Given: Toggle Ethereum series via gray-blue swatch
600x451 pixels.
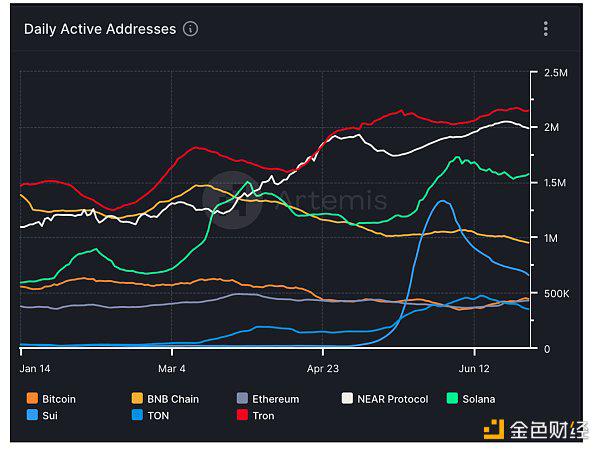Looking at the screenshot, I should pos(242,398).
